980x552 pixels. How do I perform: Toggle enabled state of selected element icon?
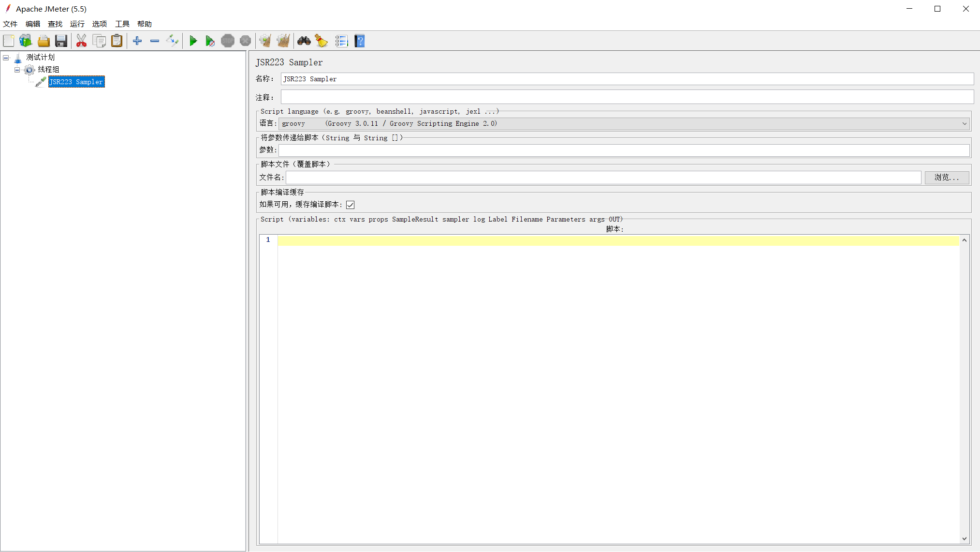coord(172,41)
